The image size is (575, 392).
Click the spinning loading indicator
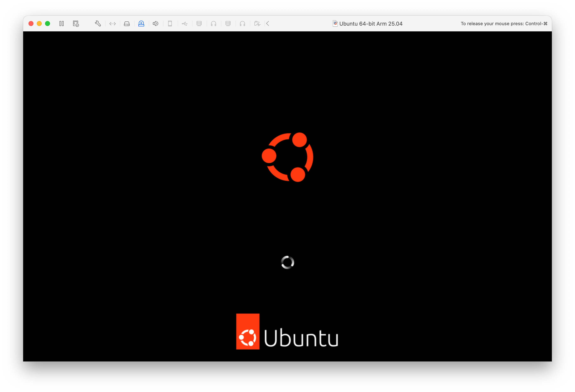(287, 262)
